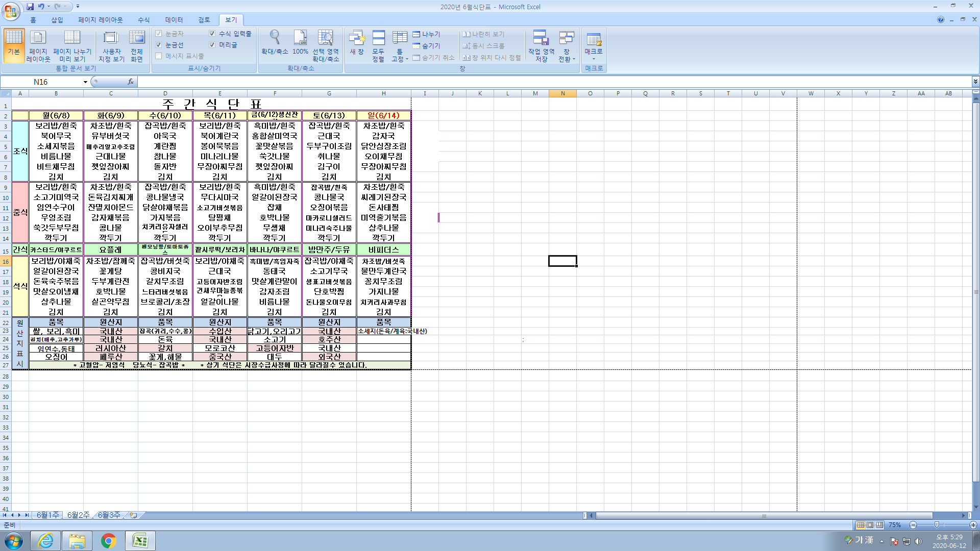Uncheck the 머리글 checkbox
Image resolution: width=980 pixels, height=551 pixels.
(x=212, y=45)
